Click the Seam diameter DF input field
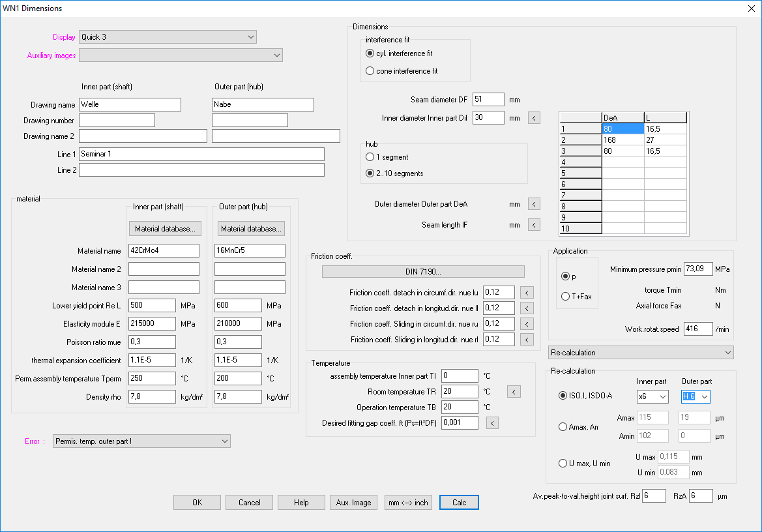This screenshot has height=532, width=762. [x=488, y=100]
